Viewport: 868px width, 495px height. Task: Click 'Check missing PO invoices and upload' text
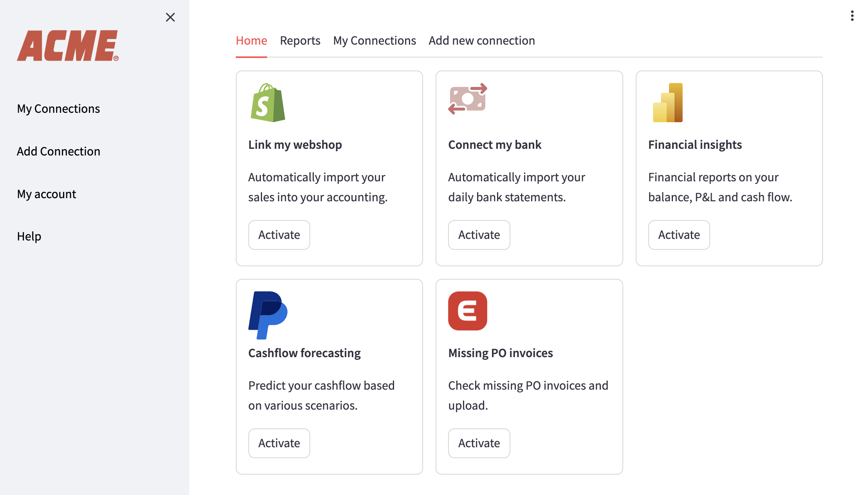click(x=528, y=396)
